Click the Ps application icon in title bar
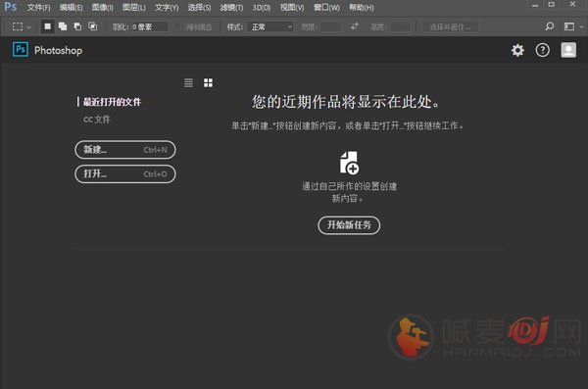 click(10, 7)
